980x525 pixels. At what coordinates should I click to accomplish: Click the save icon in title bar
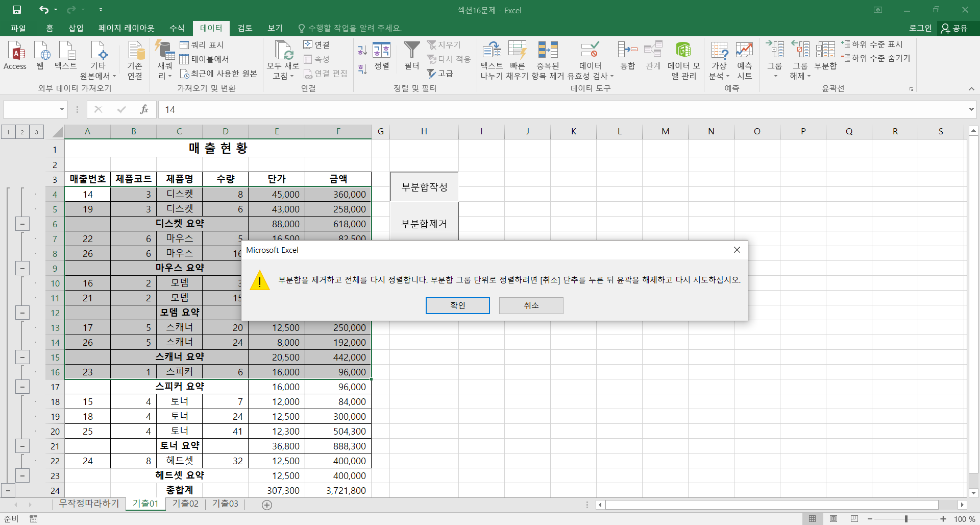pyautogui.click(x=17, y=10)
